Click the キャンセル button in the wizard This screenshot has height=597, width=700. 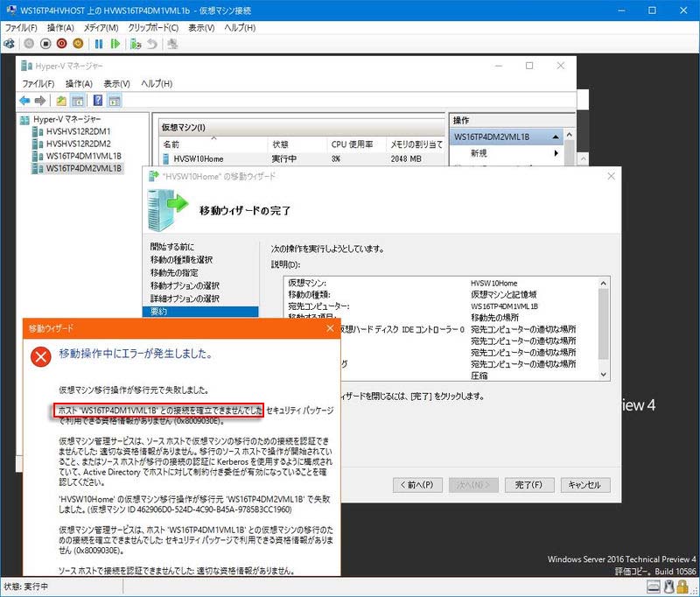click(585, 485)
